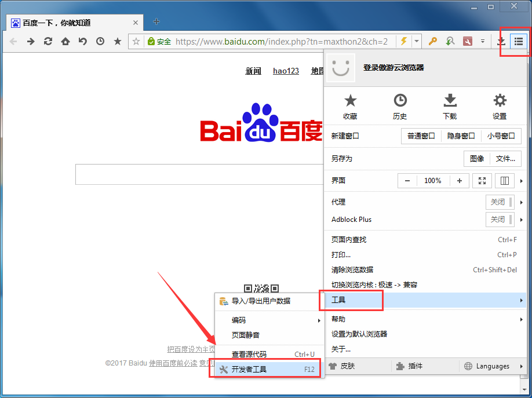532x398 pixels.
Task: Switch browser core 极速 -> 兼容
Action: point(425,284)
